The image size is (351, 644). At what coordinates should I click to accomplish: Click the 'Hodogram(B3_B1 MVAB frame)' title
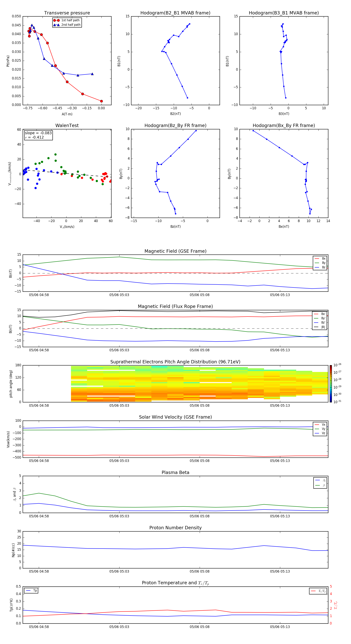[284, 13]
